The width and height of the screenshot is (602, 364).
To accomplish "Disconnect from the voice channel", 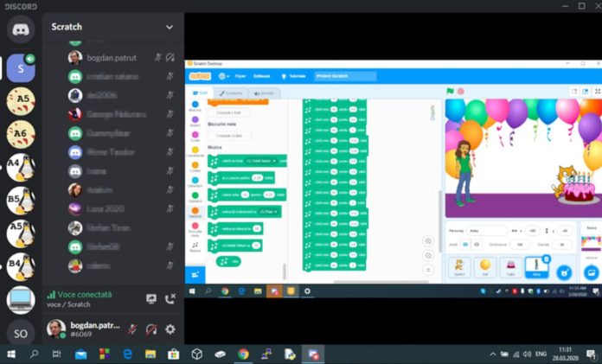I will tap(170, 298).
